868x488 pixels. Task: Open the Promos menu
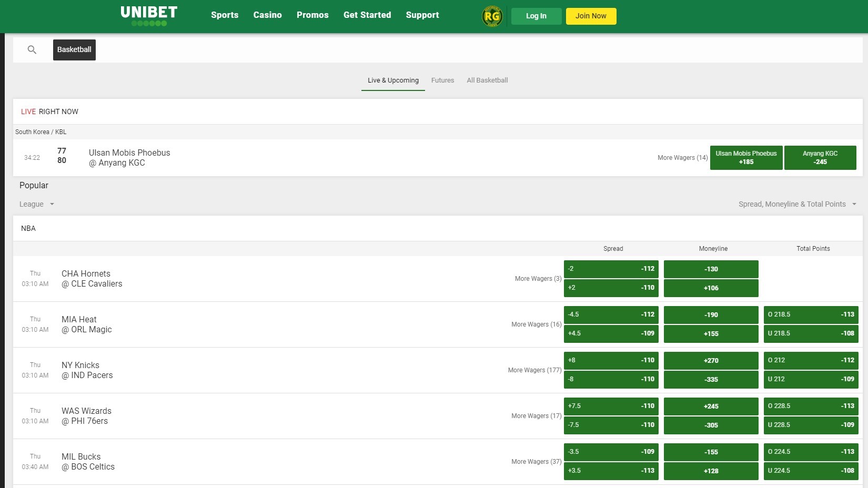coord(312,15)
